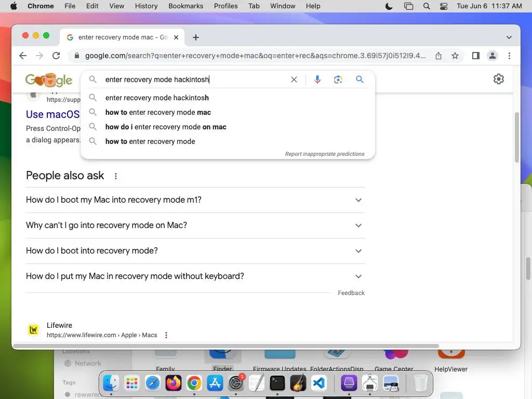Reload the current Google page

pyautogui.click(x=56, y=56)
